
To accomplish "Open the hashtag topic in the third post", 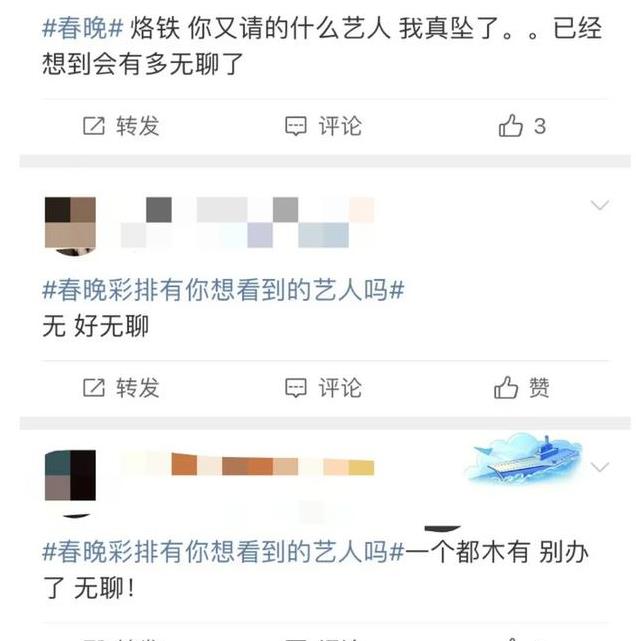I will [223, 551].
